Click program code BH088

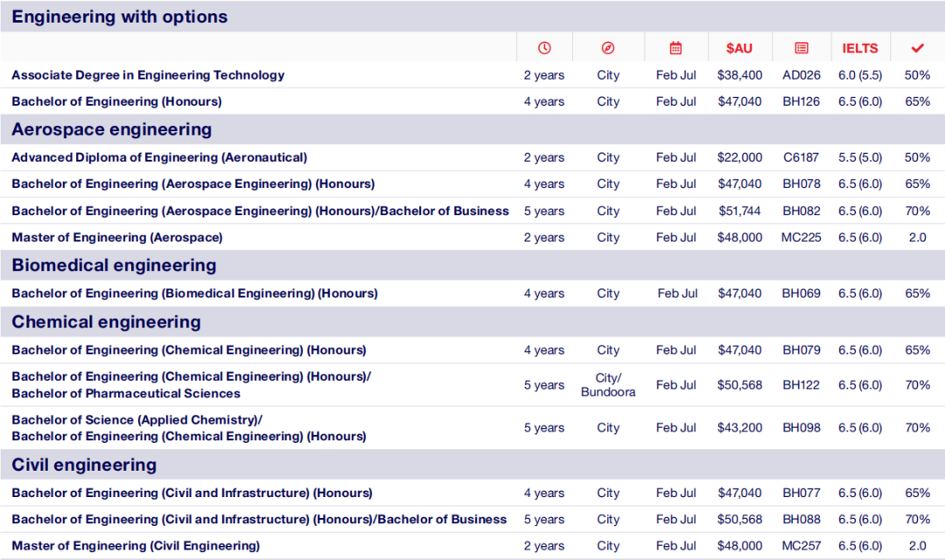(801, 521)
